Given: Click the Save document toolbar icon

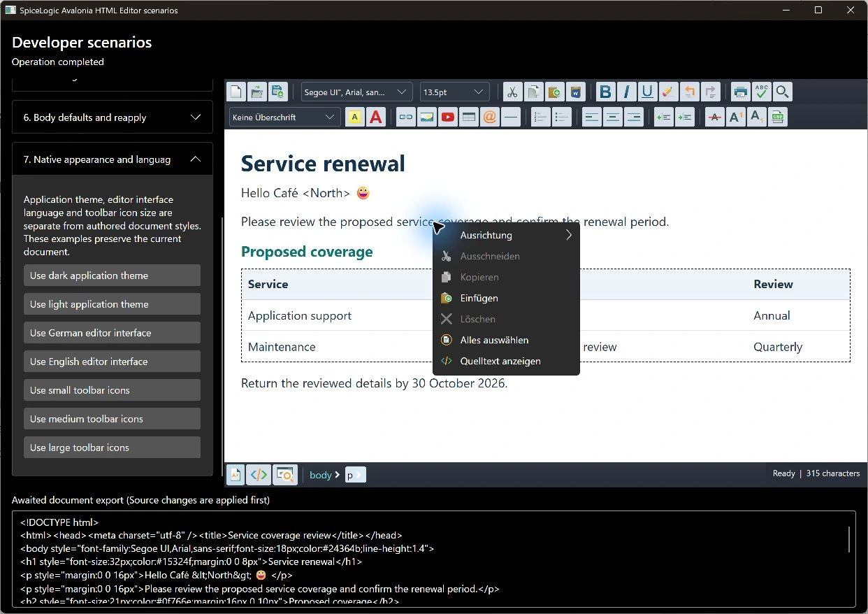Looking at the screenshot, I should (277, 92).
